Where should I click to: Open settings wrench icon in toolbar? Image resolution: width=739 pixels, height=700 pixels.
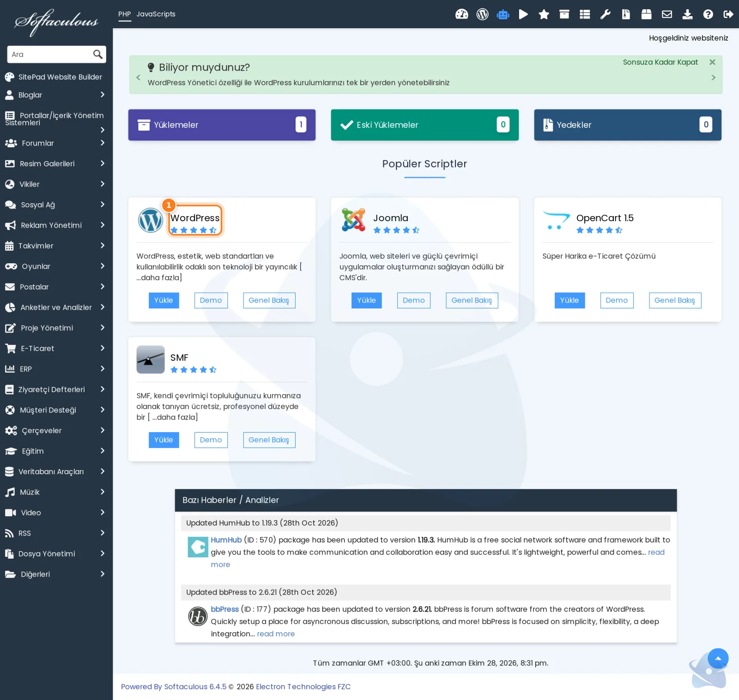[x=605, y=14]
